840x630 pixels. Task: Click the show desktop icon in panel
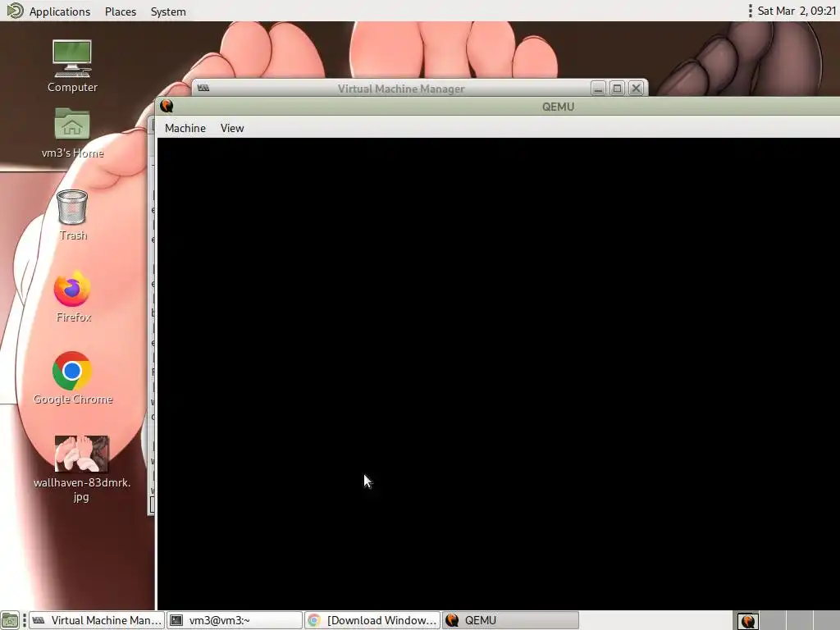(x=10, y=620)
